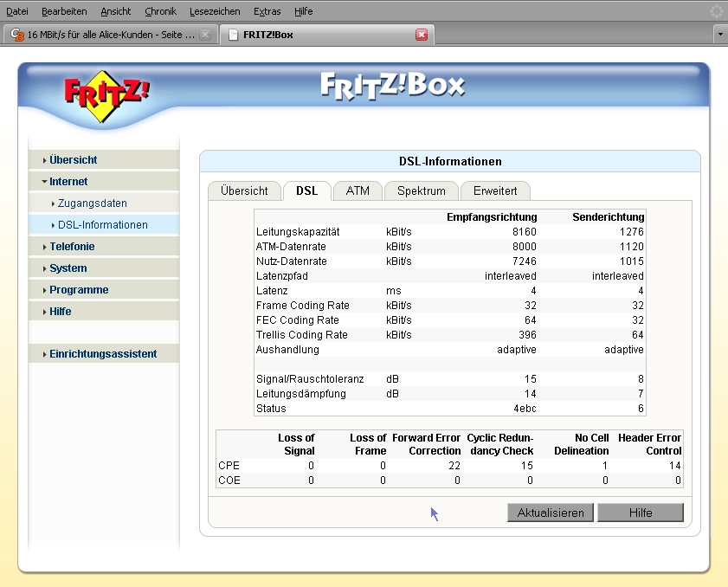
Task: Open the Ansicht menu
Action: (x=116, y=11)
